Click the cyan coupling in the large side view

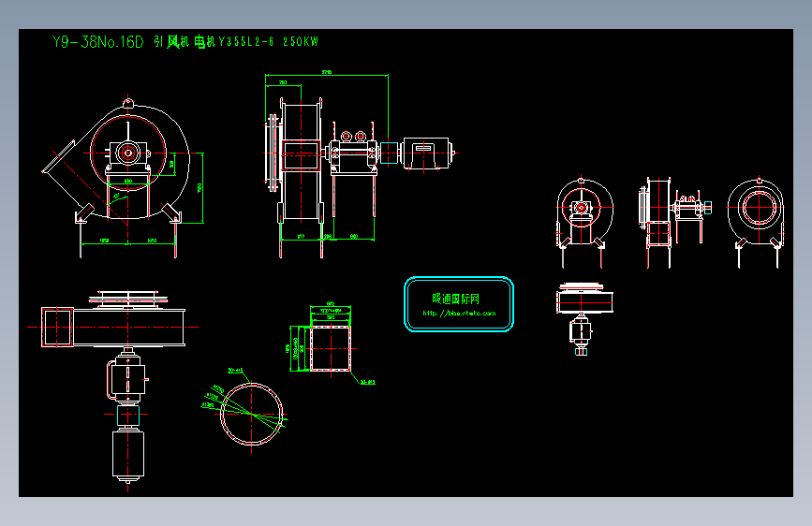click(389, 153)
